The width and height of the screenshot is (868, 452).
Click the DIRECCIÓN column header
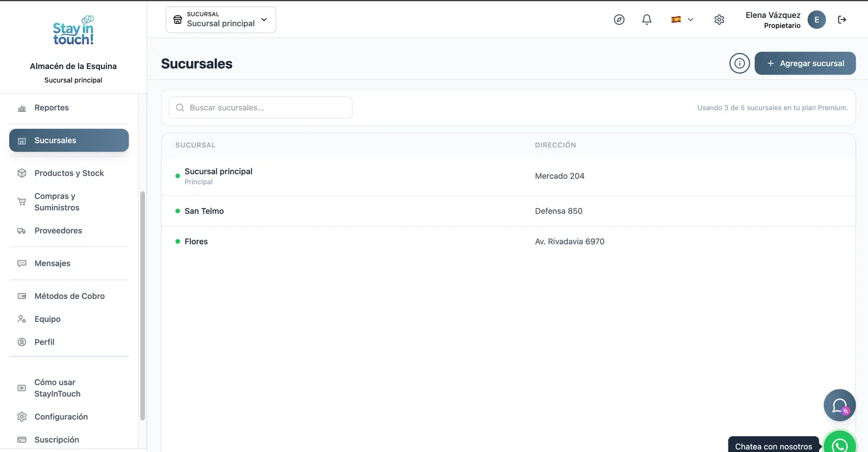click(556, 145)
